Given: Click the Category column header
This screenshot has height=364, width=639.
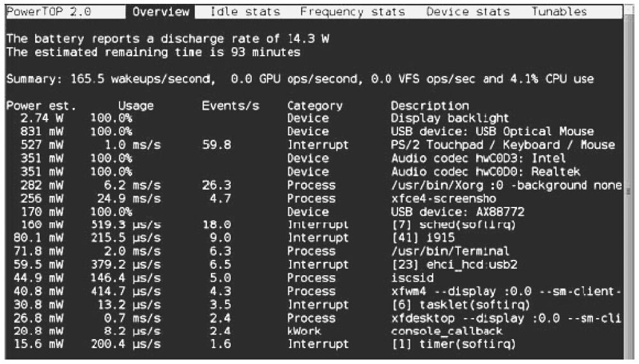Looking at the screenshot, I should pyautogui.click(x=314, y=106).
